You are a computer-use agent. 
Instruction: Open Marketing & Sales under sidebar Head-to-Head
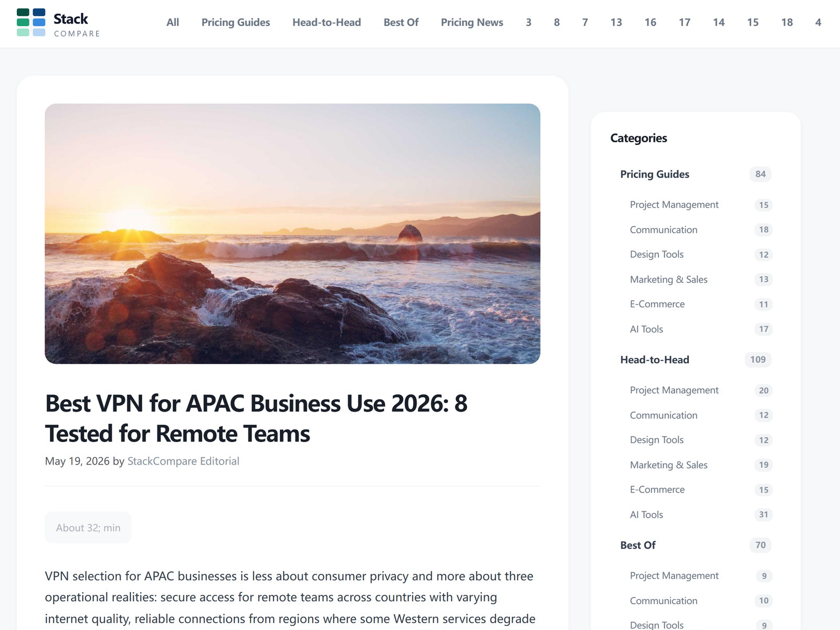[x=669, y=465]
